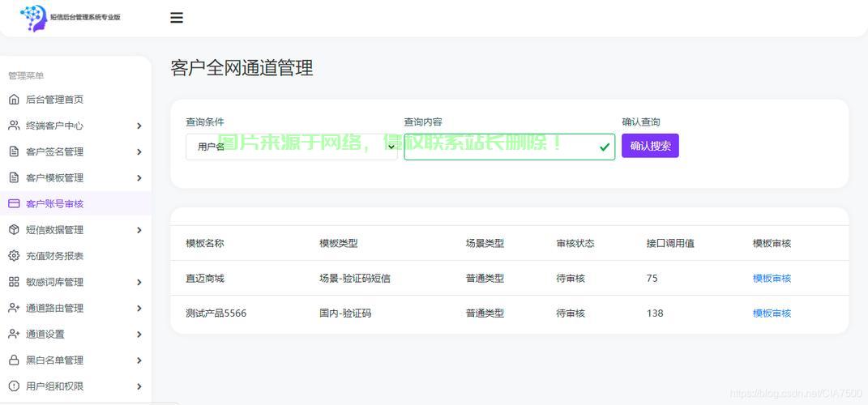Select 通道设置 in sidebar
868x405 pixels.
(x=45, y=334)
